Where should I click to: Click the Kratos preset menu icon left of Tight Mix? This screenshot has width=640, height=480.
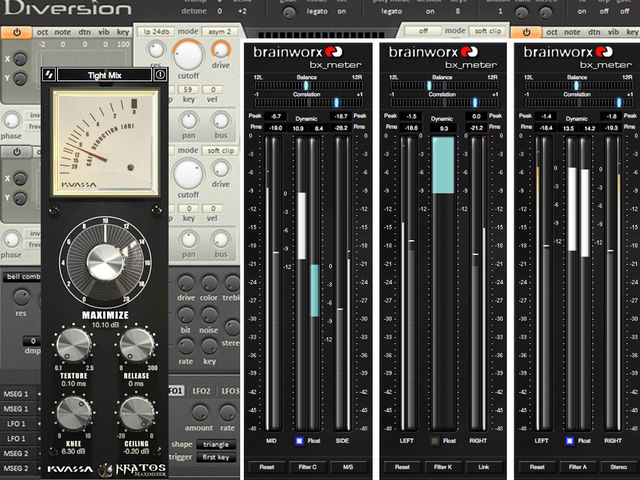[x=49, y=75]
